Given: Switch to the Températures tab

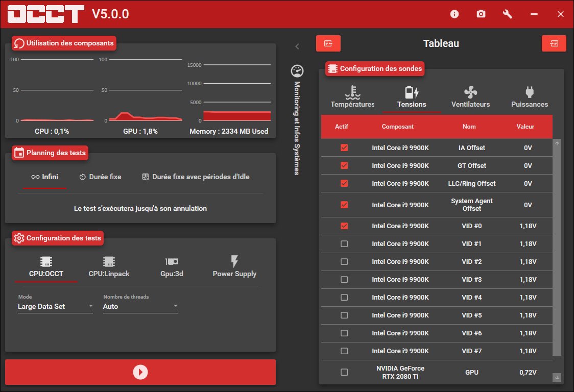Looking at the screenshot, I should click(352, 97).
